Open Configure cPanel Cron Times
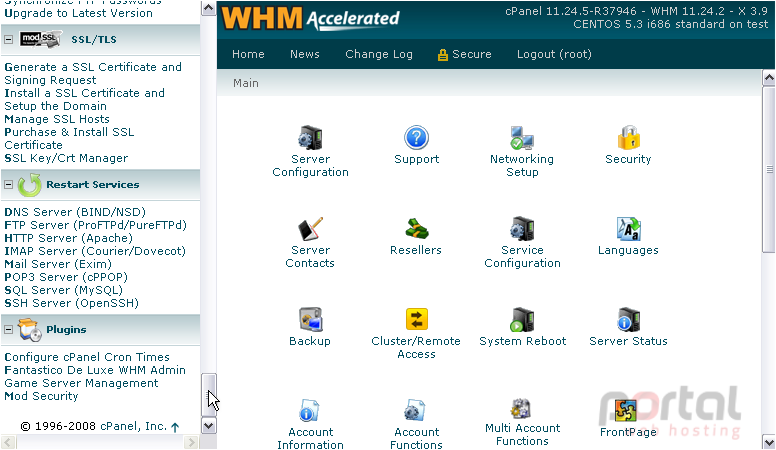 coord(87,357)
